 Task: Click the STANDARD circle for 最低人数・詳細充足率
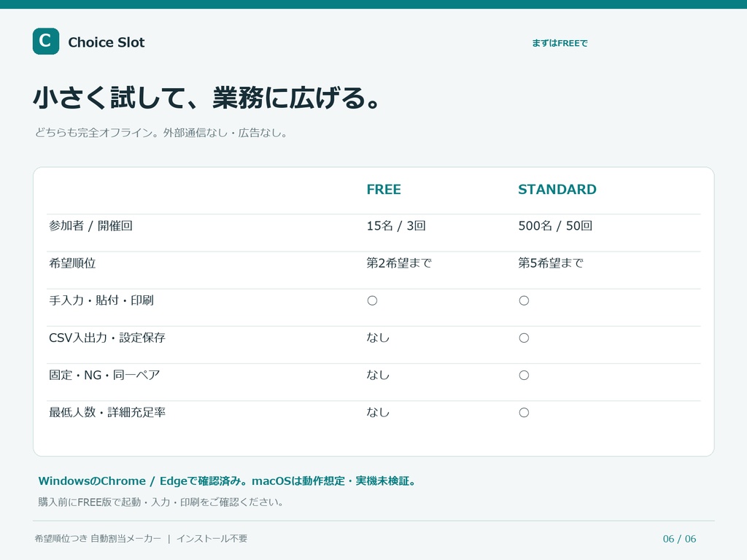[524, 413]
